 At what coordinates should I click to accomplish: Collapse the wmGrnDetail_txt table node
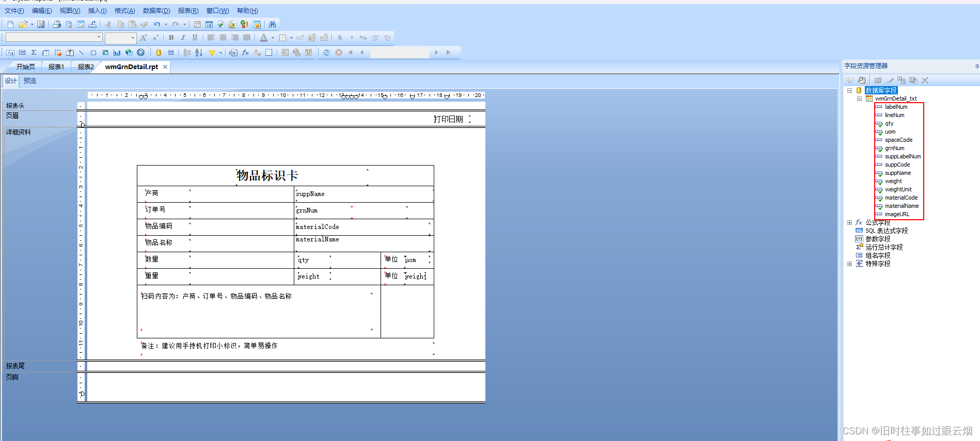tap(859, 99)
